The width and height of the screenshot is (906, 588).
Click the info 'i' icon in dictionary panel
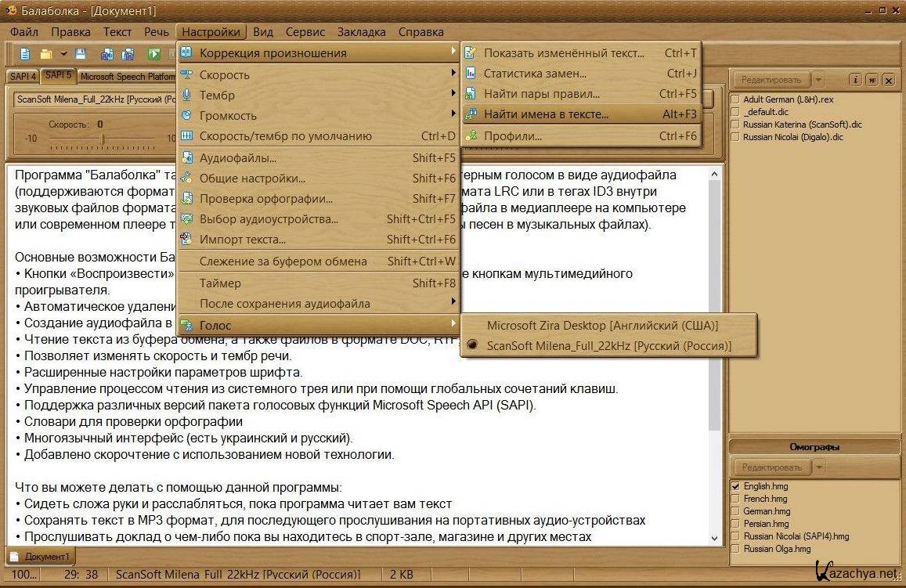coord(856,80)
